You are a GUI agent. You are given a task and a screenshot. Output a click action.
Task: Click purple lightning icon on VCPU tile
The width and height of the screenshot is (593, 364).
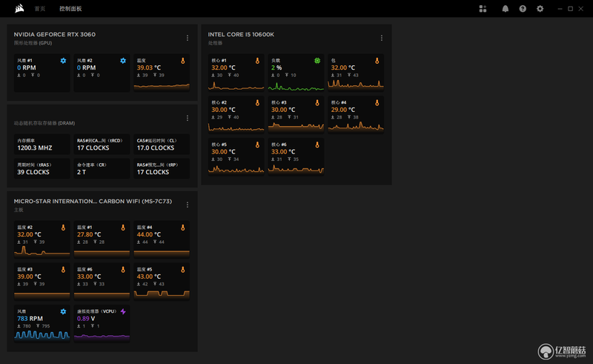coord(123,311)
